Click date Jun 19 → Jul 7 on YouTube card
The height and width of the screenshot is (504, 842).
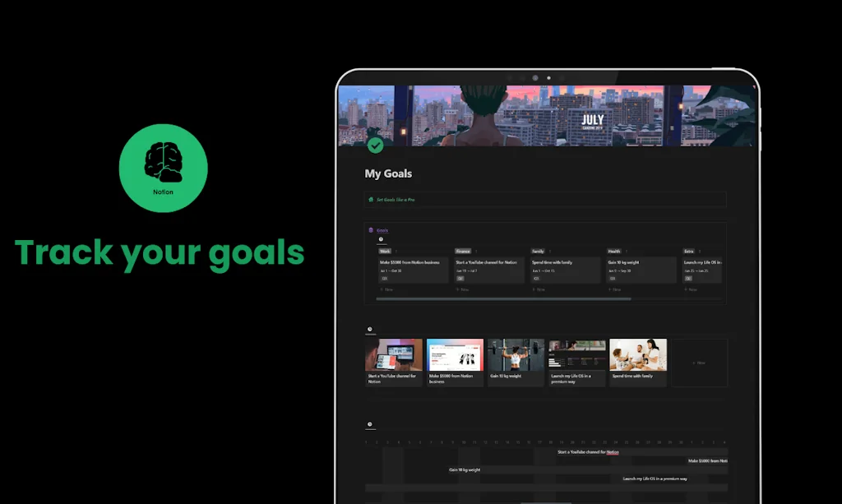(467, 271)
